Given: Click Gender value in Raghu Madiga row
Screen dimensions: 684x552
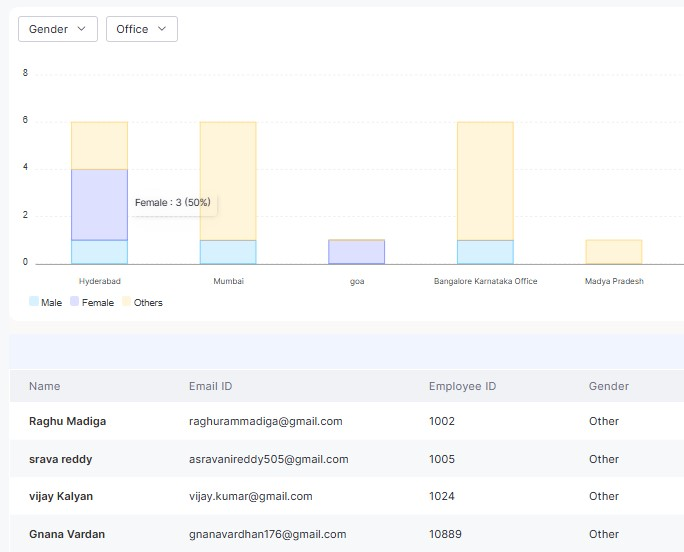Looking at the screenshot, I should 604,421.
